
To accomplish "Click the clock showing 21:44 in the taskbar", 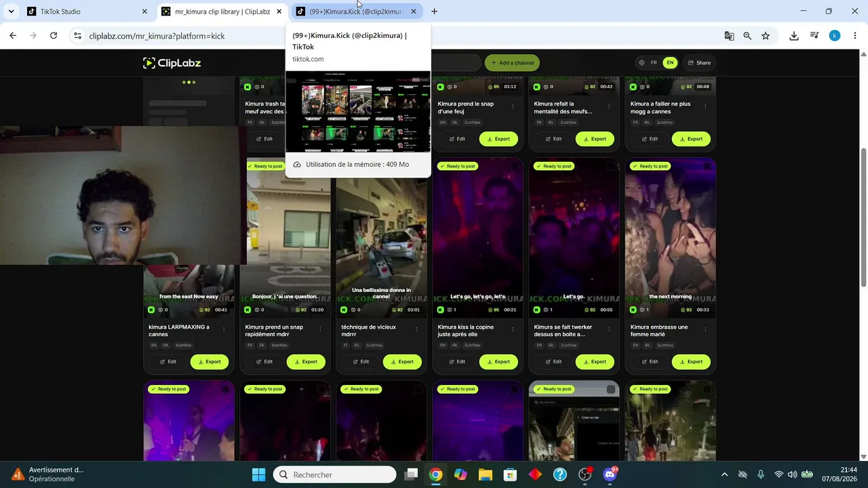I will coord(839,474).
